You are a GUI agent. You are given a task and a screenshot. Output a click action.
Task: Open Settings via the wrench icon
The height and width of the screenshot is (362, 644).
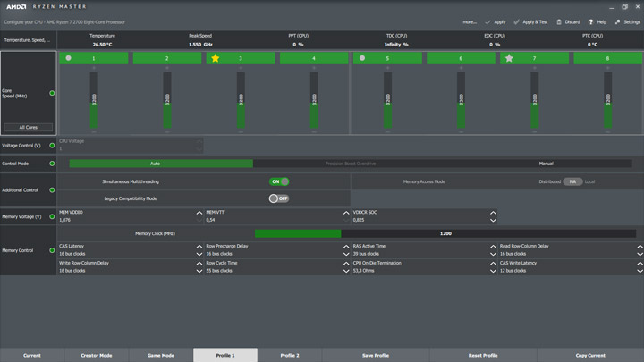click(617, 22)
